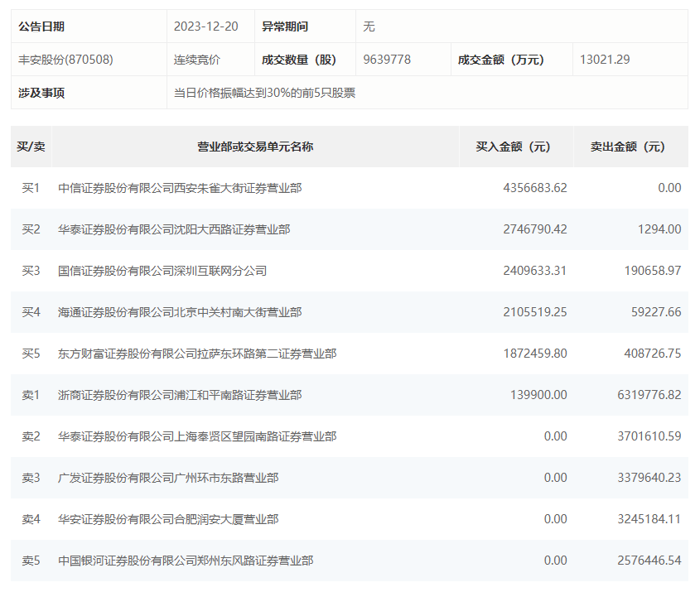Click the 卖1 row label
The height and width of the screenshot is (592, 700).
[x=31, y=395]
